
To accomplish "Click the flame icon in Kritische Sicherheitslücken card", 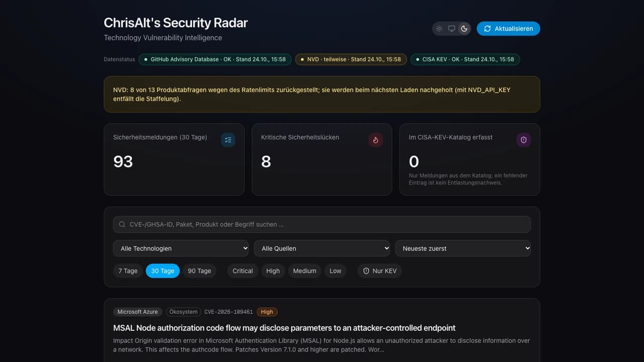I will [375, 140].
